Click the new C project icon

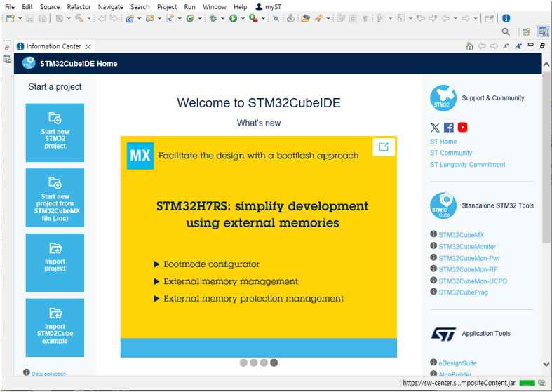pyautogui.click(x=130, y=18)
